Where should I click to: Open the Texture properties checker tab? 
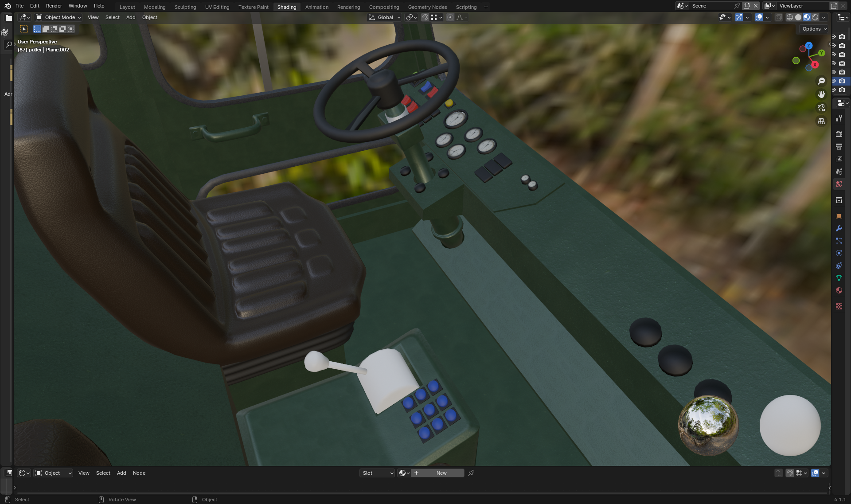(x=839, y=306)
